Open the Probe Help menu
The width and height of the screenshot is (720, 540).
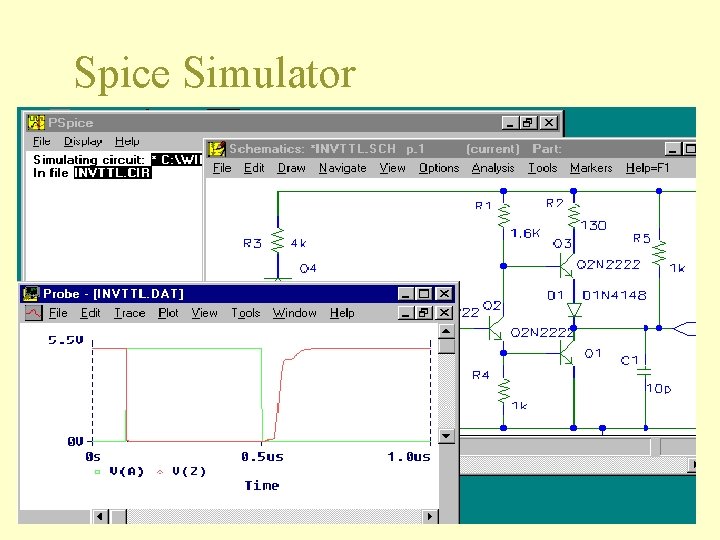click(x=342, y=313)
